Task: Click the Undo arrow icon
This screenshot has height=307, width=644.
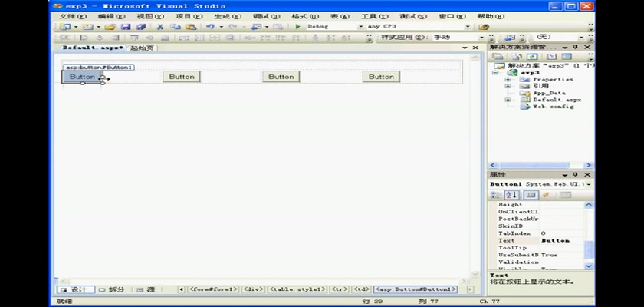Action: click(x=209, y=26)
